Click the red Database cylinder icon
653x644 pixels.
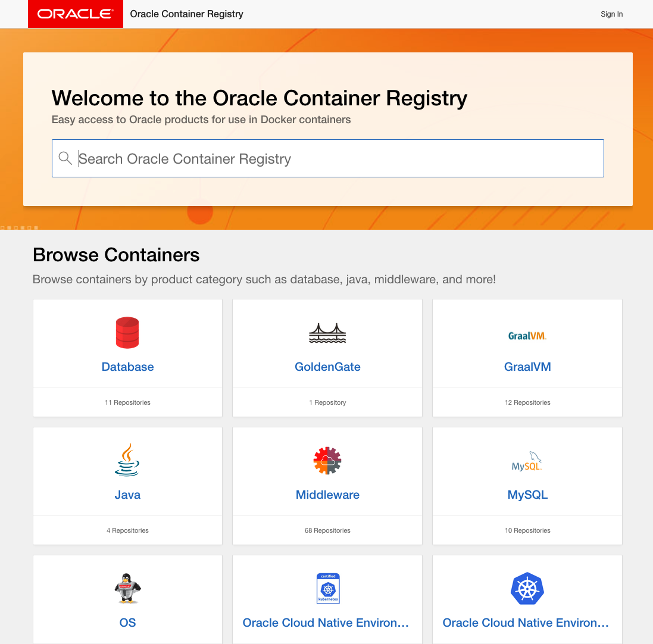pyautogui.click(x=127, y=333)
